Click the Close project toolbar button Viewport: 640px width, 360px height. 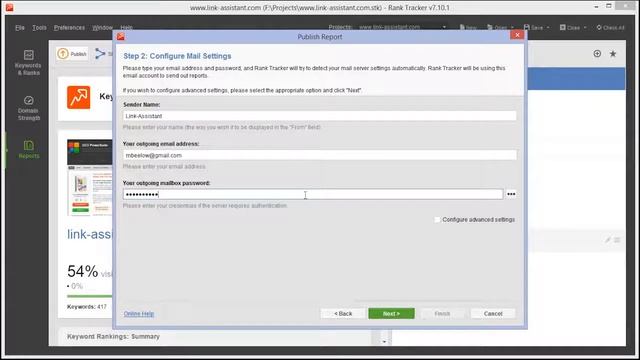(x=570, y=27)
